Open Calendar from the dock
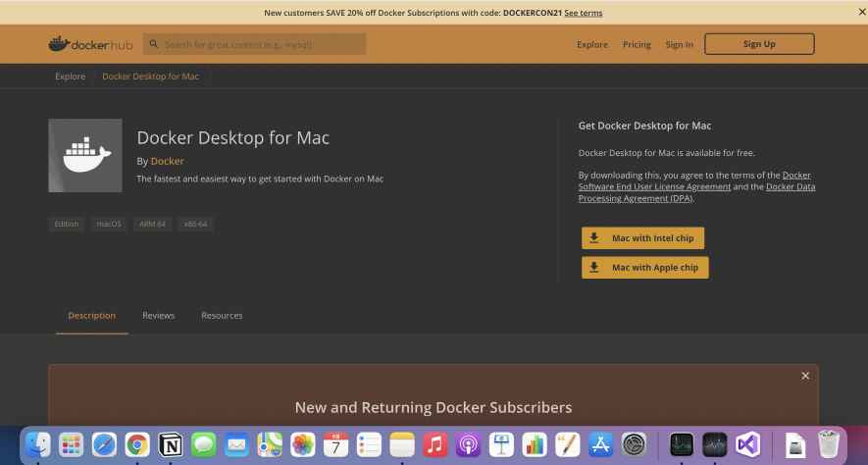This screenshot has height=465, width=868. (335, 444)
